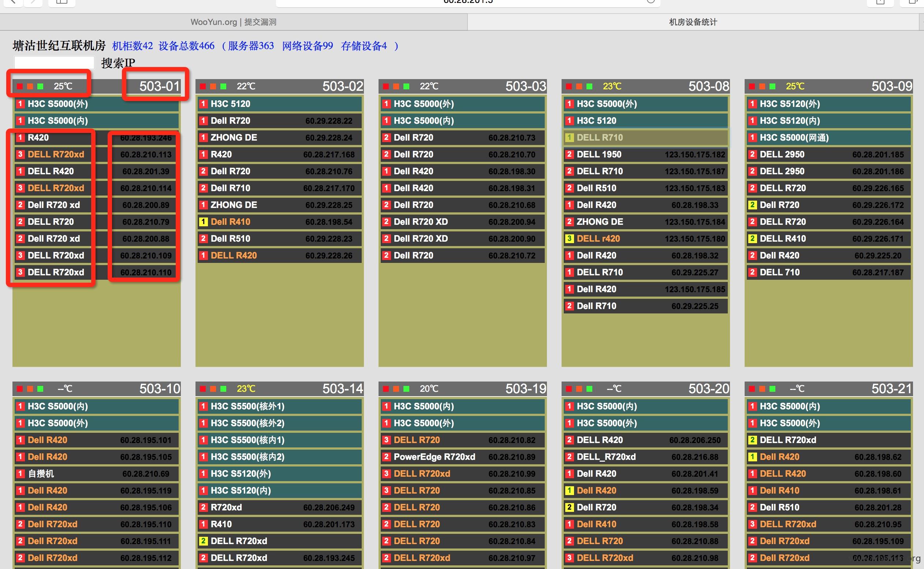Click Dell R510 row with IP 60.29.228.23
Image resolution: width=924 pixels, height=569 pixels.
point(280,239)
